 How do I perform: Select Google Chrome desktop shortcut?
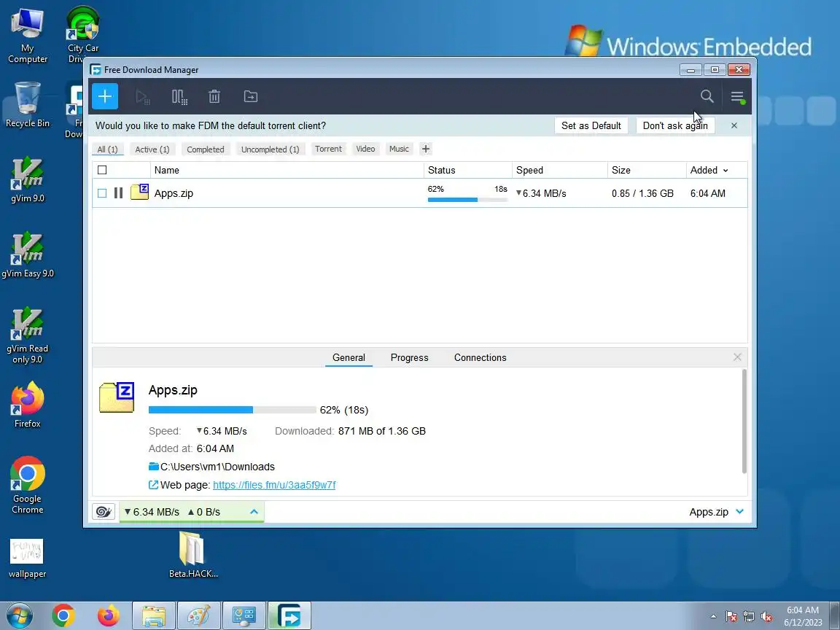pyautogui.click(x=27, y=486)
